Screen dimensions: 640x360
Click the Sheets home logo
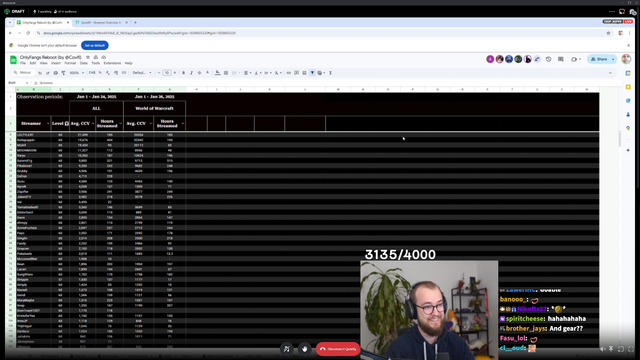(13, 60)
